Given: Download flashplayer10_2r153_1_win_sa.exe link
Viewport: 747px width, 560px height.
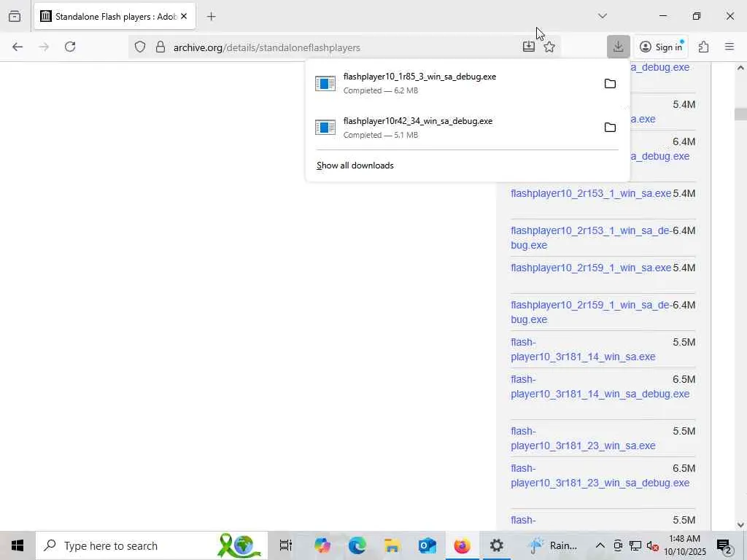Looking at the screenshot, I should [x=591, y=193].
